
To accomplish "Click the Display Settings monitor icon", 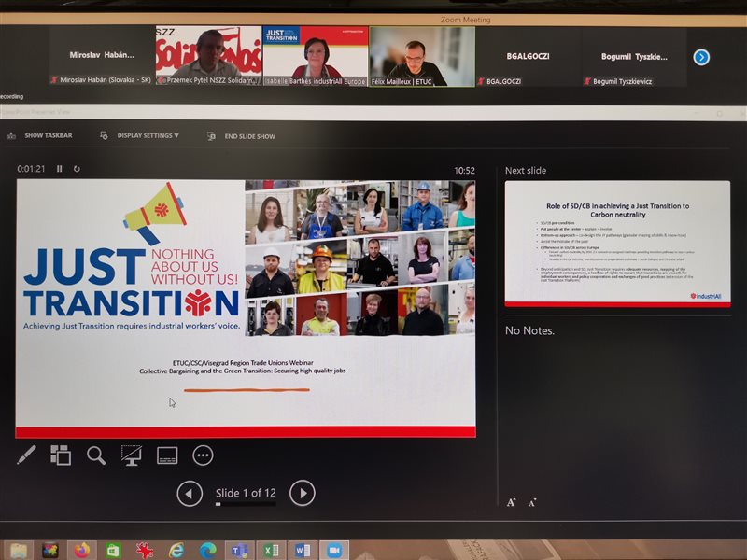I will [x=104, y=135].
